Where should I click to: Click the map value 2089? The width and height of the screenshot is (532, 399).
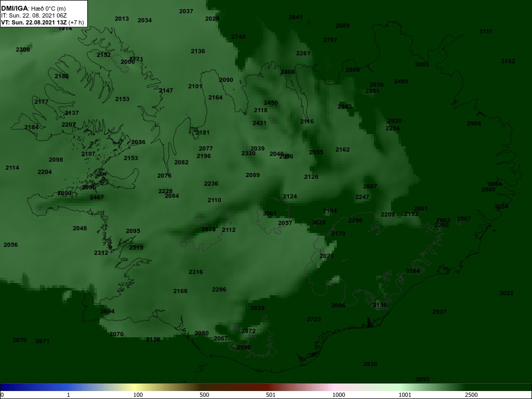click(252, 176)
